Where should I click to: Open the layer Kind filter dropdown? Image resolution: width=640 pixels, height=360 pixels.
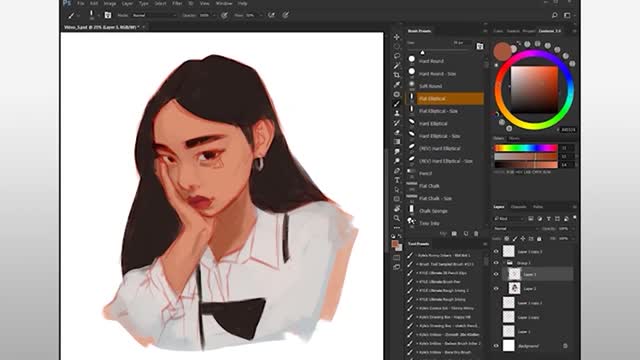[x=509, y=219]
